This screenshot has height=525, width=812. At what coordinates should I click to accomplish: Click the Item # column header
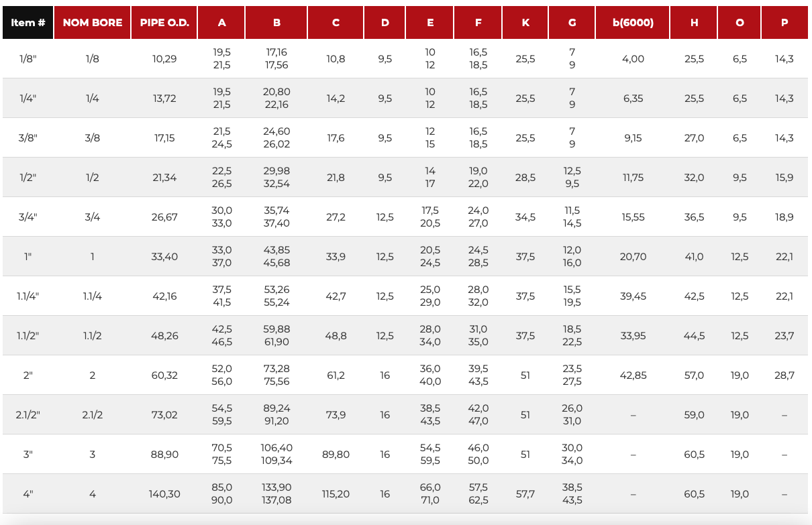click(x=28, y=22)
